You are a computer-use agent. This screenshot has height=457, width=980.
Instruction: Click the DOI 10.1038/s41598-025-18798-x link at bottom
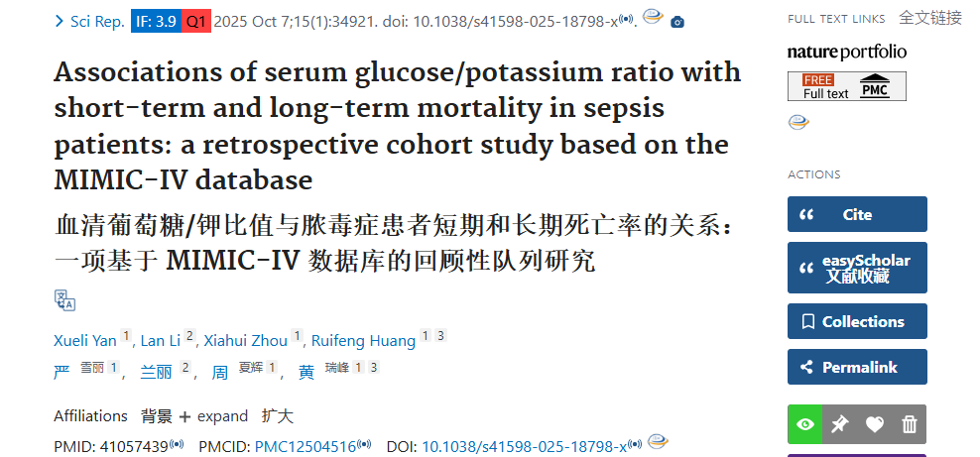[525, 447]
